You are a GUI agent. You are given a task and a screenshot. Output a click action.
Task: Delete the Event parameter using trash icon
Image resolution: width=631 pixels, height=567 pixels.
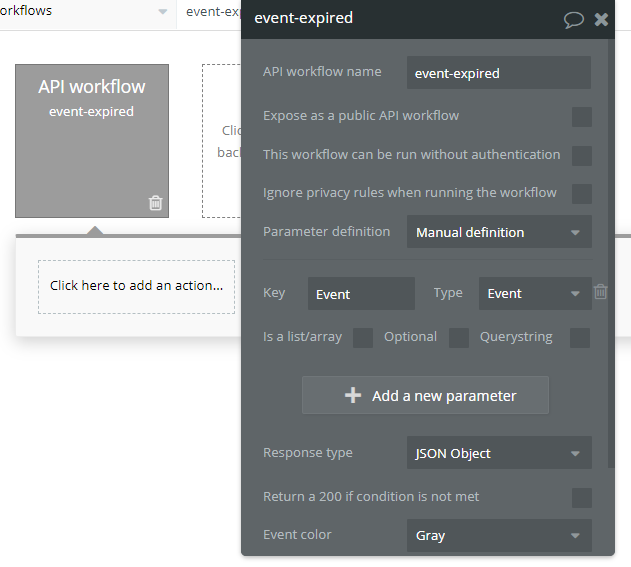pos(600,292)
